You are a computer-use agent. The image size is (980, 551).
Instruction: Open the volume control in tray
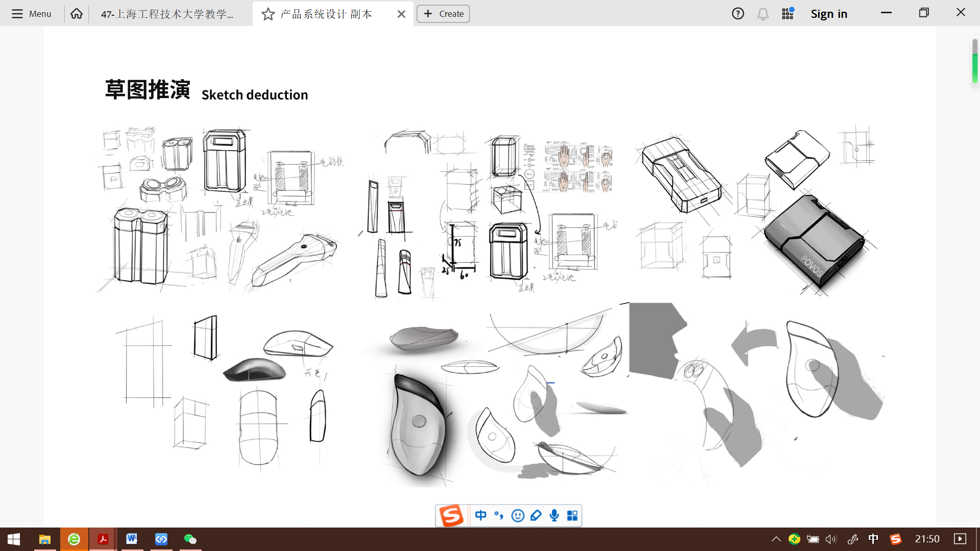831,539
